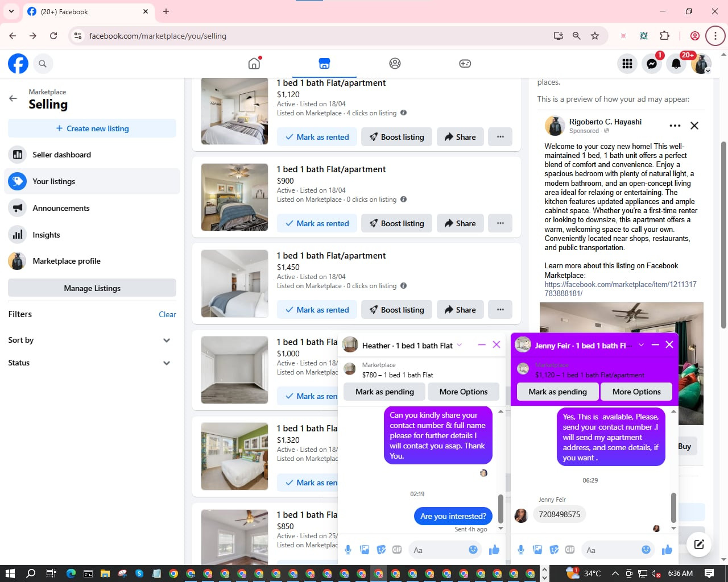Minimize the Heather chat window
Image resolution: width=728 pixels, height=582 pixels.
click(x=482, y=345)
